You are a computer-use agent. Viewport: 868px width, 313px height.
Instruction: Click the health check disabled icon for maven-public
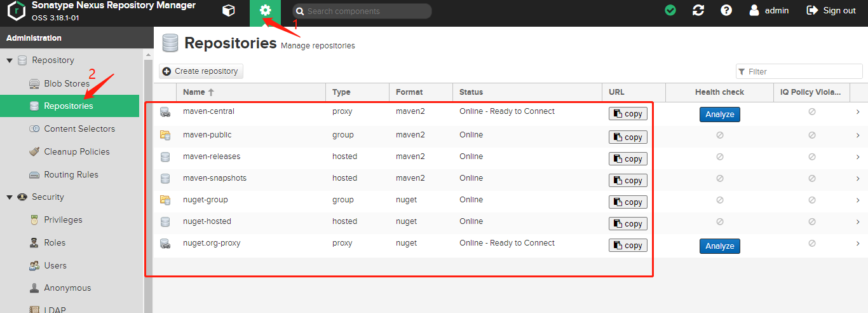coord(720,135)
